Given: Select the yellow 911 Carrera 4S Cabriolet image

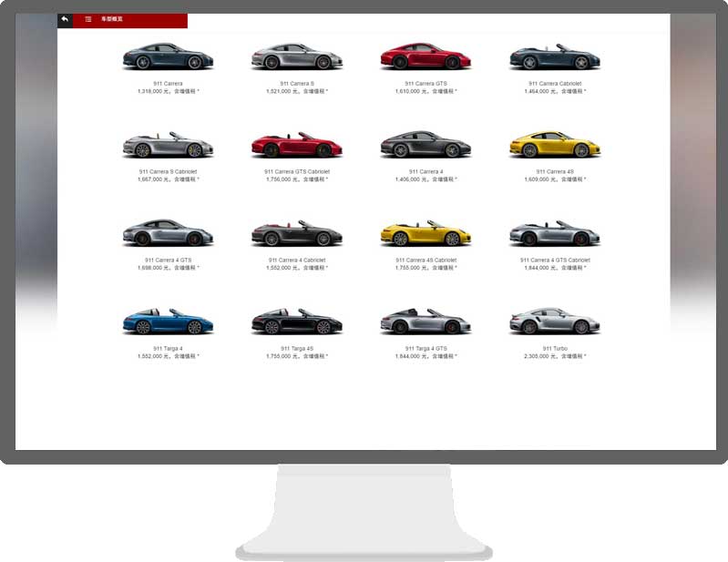Looking at the screenshot, I should [x=426, y=233].
